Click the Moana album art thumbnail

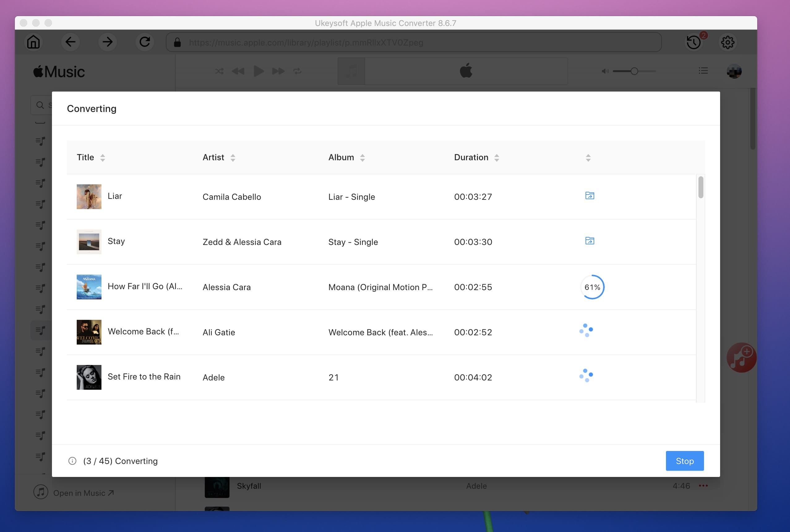88,287
